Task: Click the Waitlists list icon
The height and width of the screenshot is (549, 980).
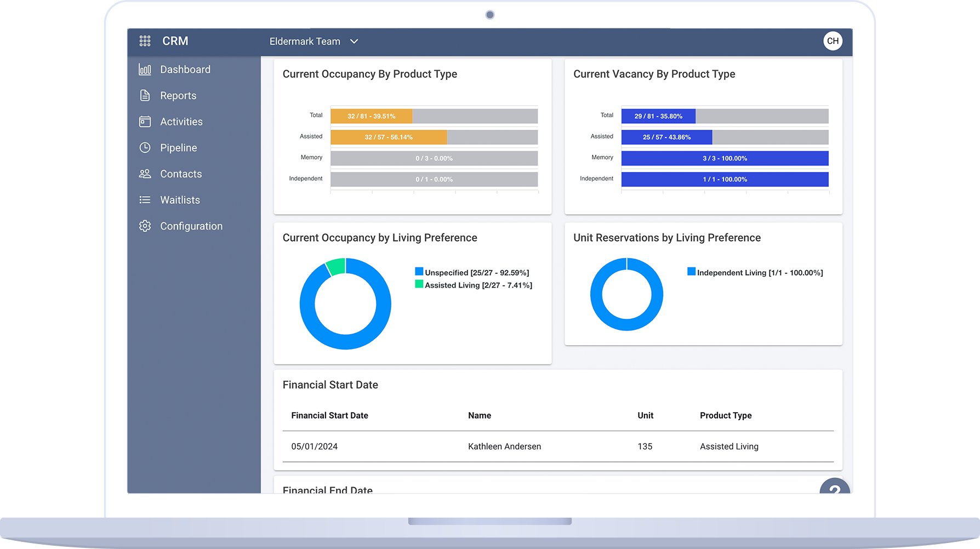Action: click(145, 200)
